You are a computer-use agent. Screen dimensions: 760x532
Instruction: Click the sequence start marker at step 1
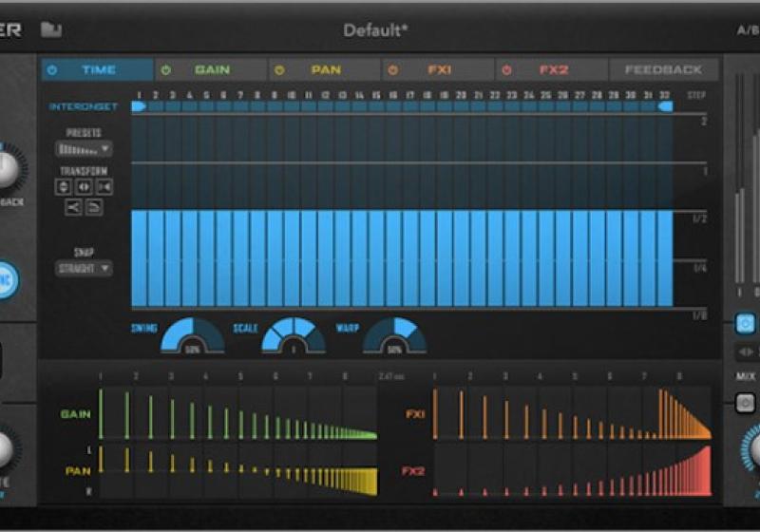tap(138, 107)
